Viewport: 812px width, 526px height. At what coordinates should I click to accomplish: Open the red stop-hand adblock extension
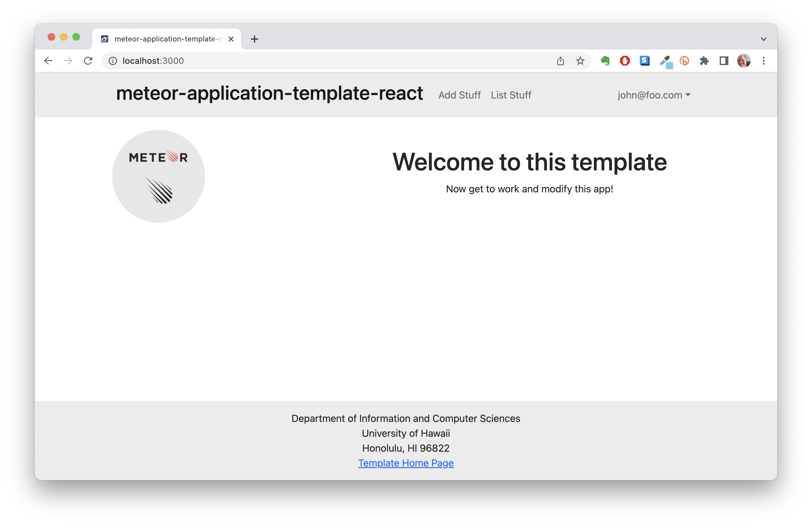pyautogui.click(x=625, y=61)
